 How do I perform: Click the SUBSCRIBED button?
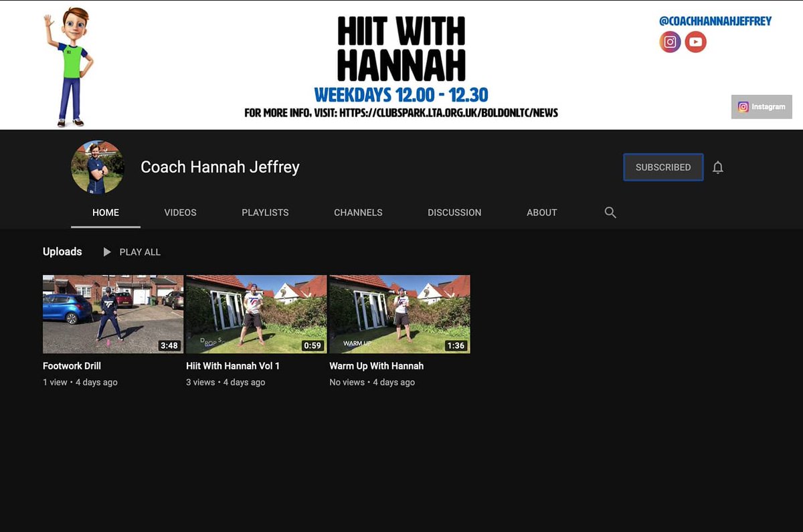click(x=663, y=167)
